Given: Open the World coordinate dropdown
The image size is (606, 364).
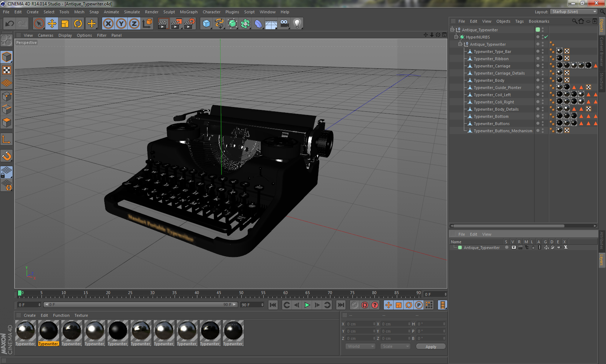Looking at the screenshot, I should 360,346.
